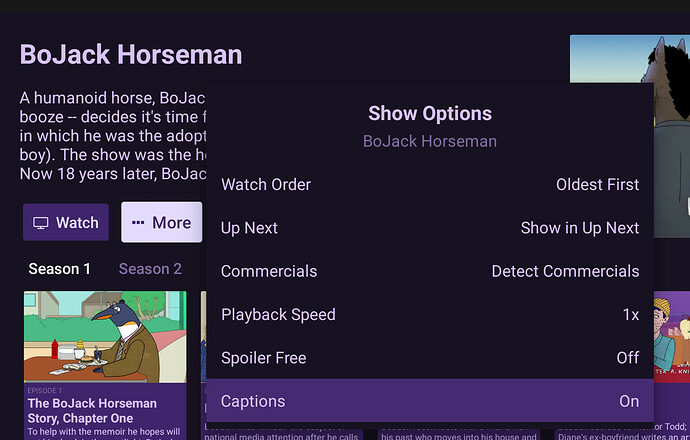Change the Watch Order setting
This screenshot has height=440, width=690.
(x=430, y=185)
